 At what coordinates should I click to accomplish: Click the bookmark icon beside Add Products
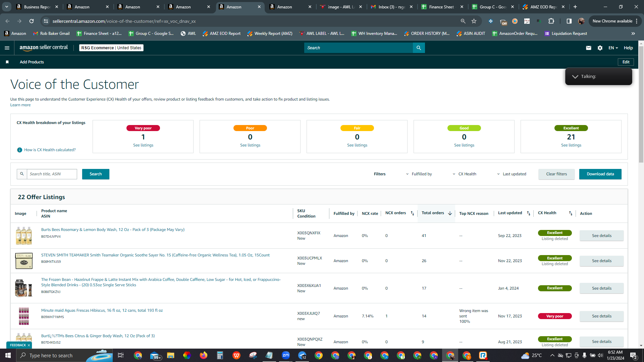pos(7,62)
